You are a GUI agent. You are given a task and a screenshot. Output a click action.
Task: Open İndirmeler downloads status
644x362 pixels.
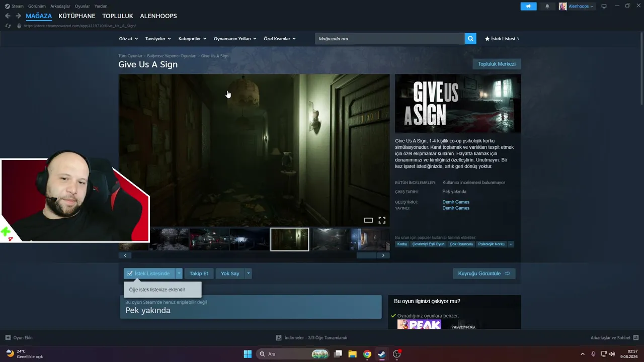311,338
